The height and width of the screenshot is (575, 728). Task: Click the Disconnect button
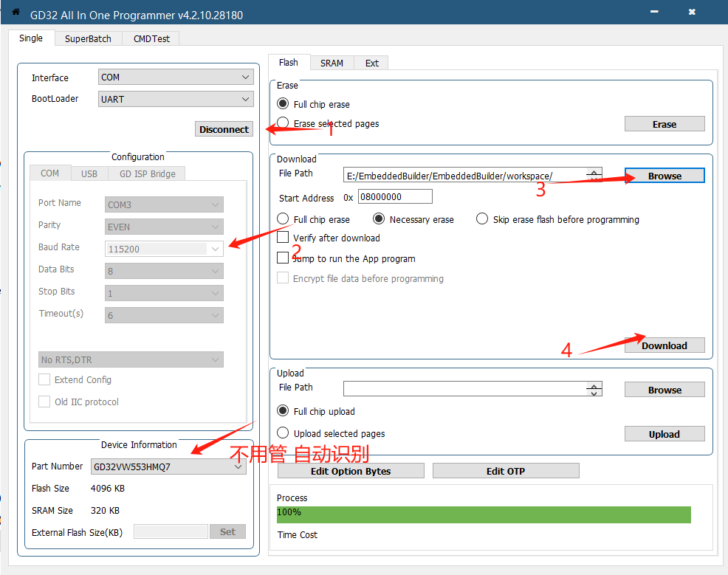pos(224,129)
